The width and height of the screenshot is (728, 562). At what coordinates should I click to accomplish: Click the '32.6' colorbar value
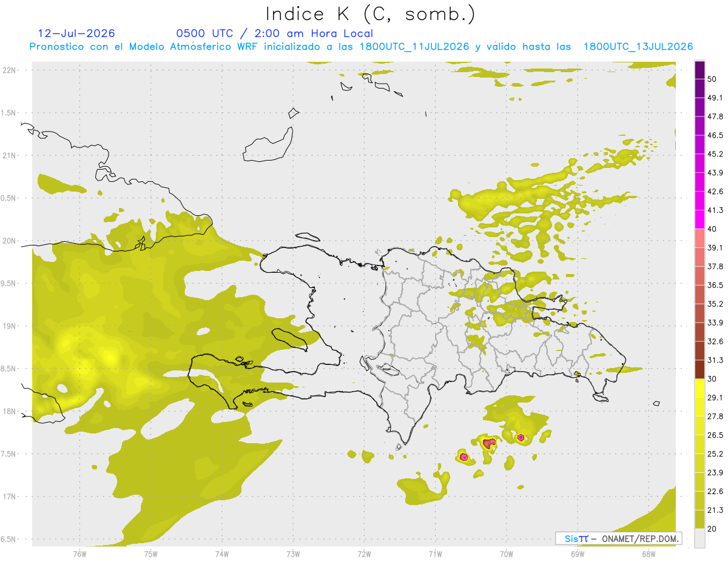point(715,341)
